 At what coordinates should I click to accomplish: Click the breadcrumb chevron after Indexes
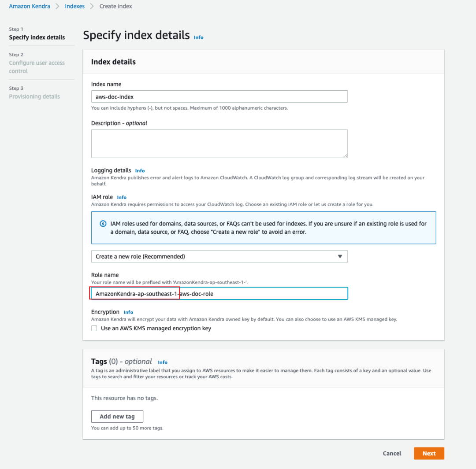(92, 6)
